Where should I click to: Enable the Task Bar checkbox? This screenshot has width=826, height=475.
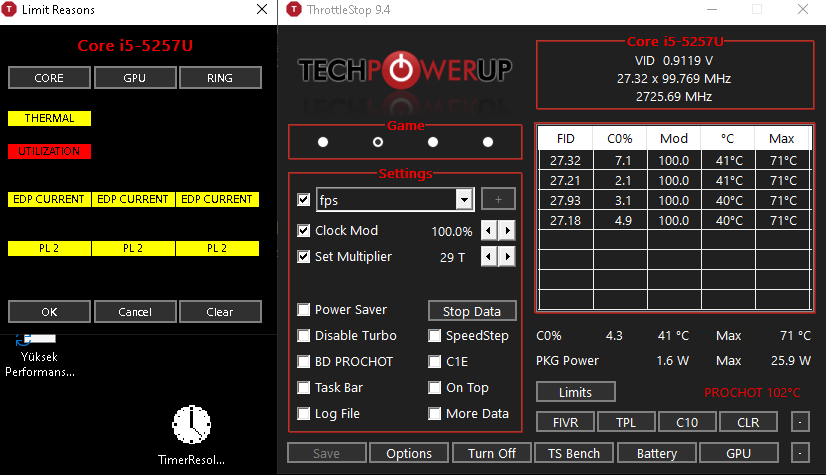[303, 388]
